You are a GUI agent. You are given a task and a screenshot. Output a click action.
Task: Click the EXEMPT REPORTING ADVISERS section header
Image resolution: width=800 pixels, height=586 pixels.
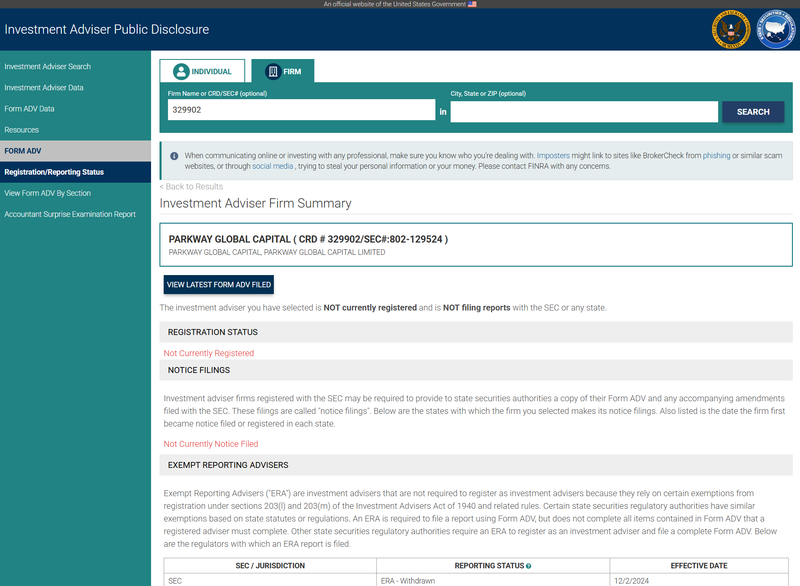click(x=476, y=465)
